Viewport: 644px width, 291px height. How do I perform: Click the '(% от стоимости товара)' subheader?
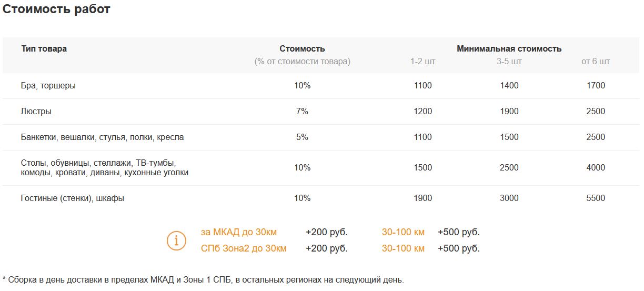coord(302,62)
